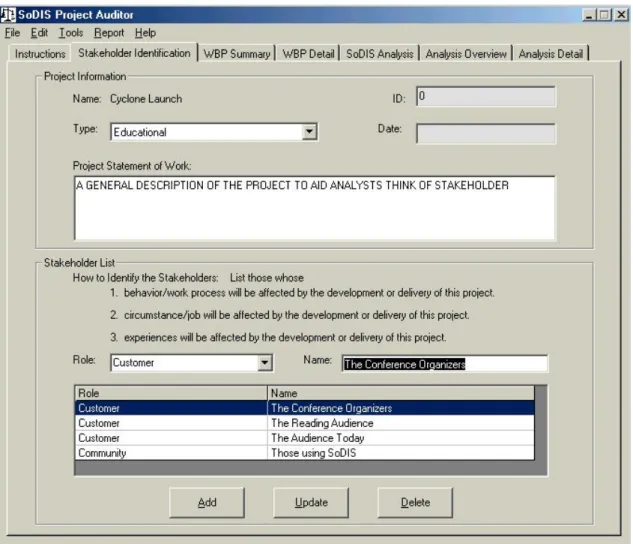Screen dimensions: 633x544
Task: Go to the Analysis Detail tab
Action: click(x=551, y=54)
